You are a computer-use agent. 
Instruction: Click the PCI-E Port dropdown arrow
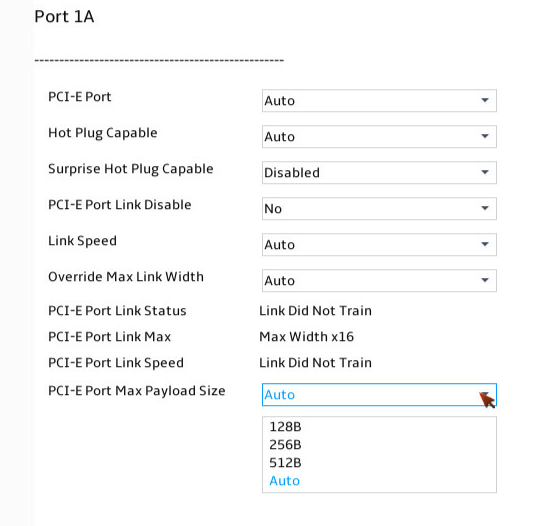485,100
